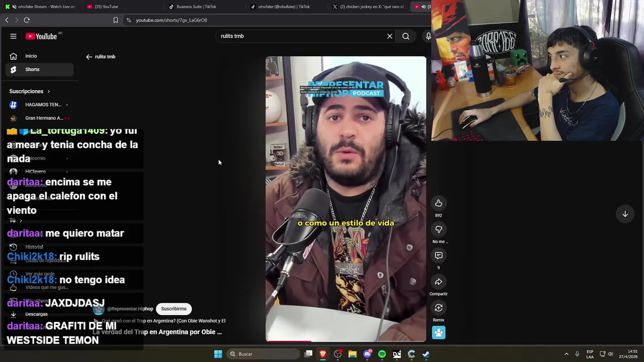Open ESP LAA language switcher

[590, 354]
